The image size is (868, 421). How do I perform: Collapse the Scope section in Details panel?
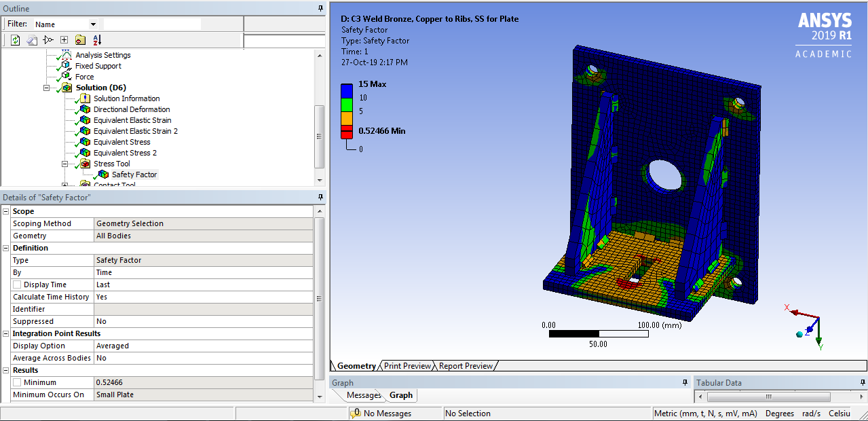5,211
